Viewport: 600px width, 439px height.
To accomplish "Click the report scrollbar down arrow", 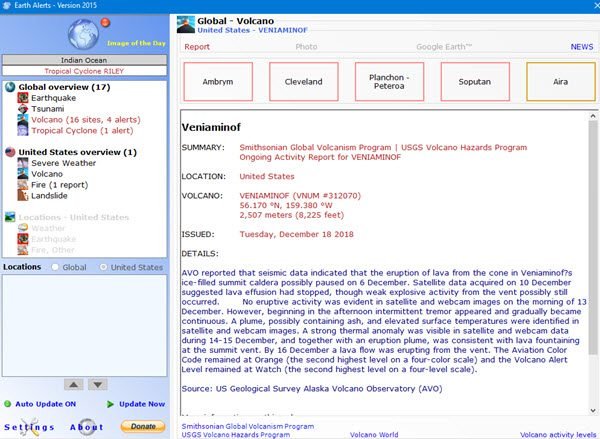I will point(593,410).
